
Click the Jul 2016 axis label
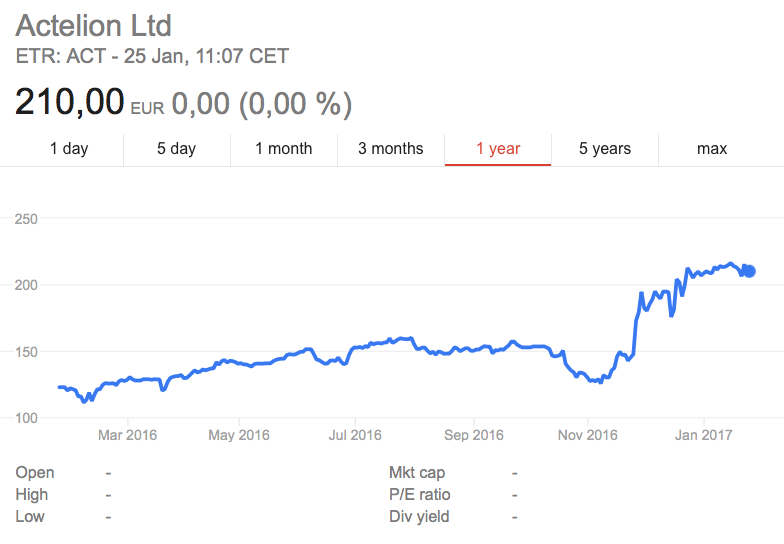click(x=355, y=435)
